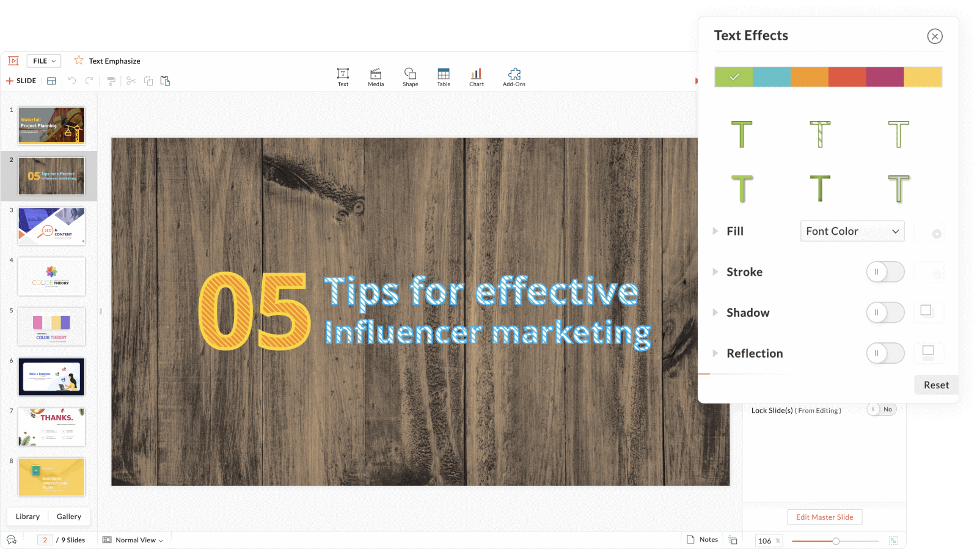
Task: Toggle the Stroke switch on
Action: (x=885, y=272)
